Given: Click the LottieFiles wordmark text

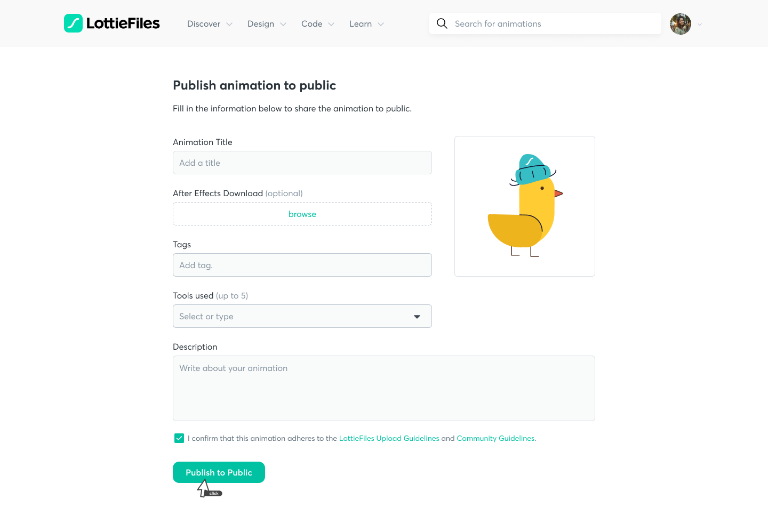Looking at the screenshot, I should tap(123, 23).
